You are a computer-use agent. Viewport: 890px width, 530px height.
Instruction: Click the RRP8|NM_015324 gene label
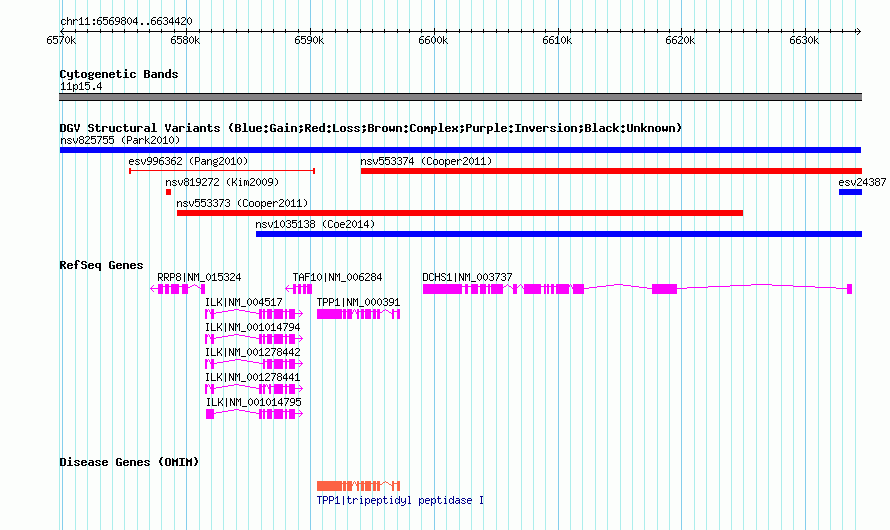click(x=199, y=277)
